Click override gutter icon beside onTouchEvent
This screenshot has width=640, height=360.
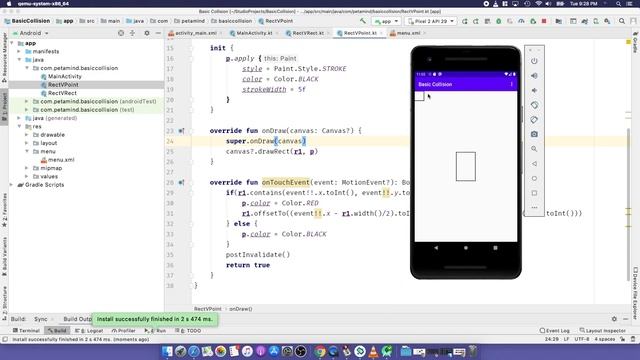(181, 182)
